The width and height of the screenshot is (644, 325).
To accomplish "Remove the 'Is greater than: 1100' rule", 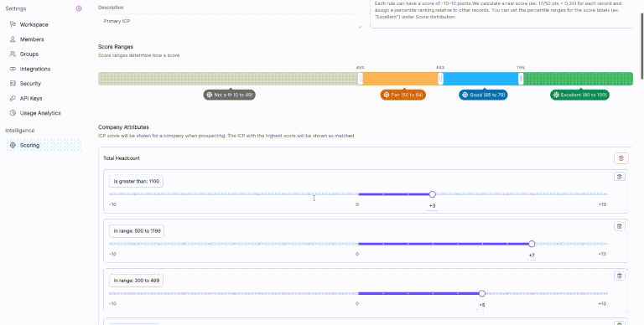I will (x=620, y=177).
